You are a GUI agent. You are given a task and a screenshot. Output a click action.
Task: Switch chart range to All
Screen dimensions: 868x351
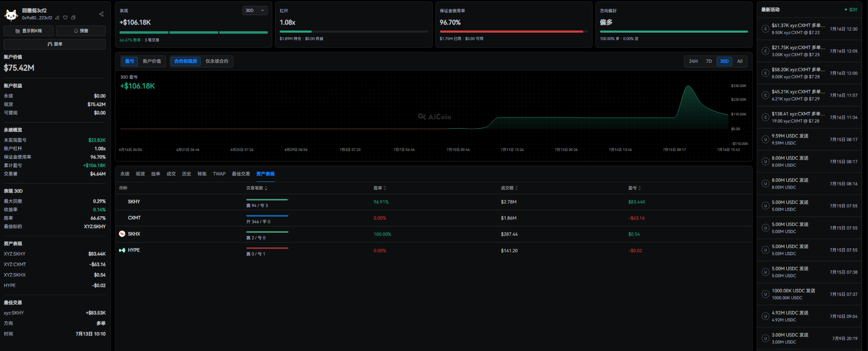tap(740, 61)
